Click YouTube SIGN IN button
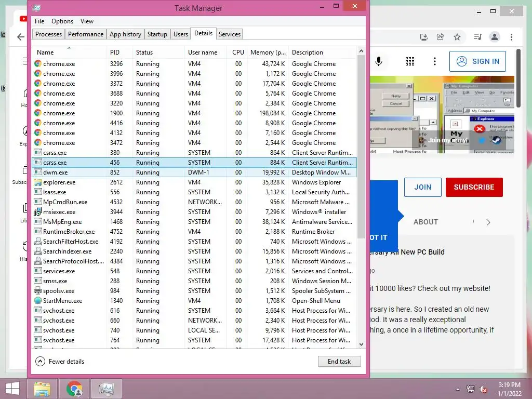532x399 pixels. coord(478,61)
